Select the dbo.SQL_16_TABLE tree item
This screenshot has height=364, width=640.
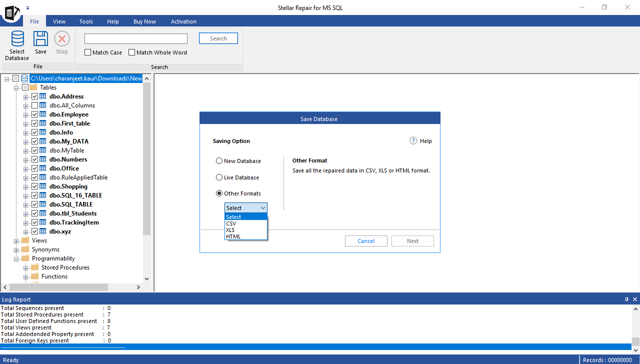coord(75,195)
